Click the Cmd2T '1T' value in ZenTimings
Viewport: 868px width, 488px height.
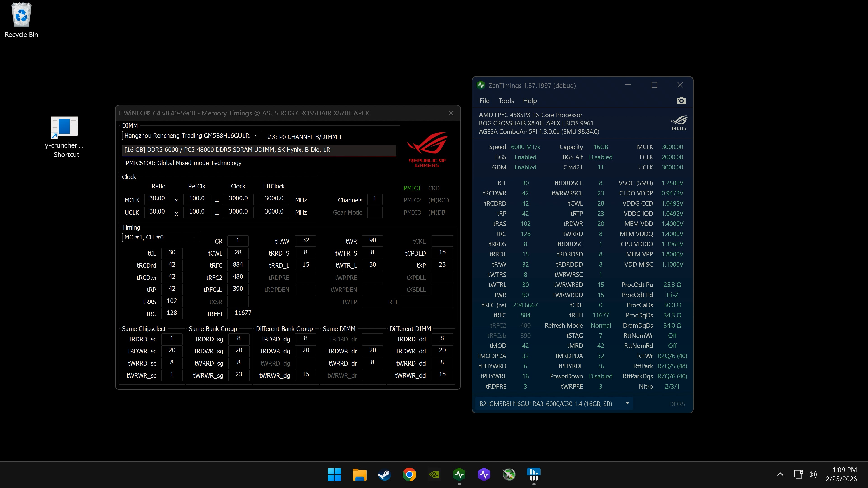point(600,167)
